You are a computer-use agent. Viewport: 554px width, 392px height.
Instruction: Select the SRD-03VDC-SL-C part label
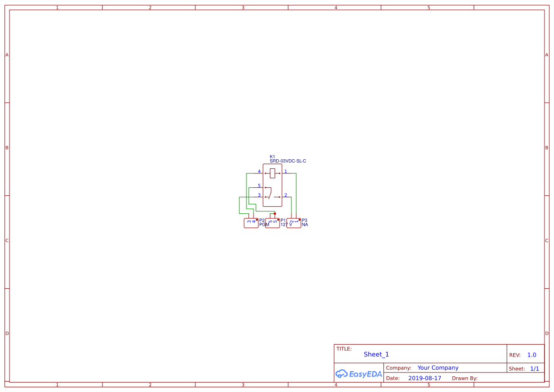pos(287,161)
